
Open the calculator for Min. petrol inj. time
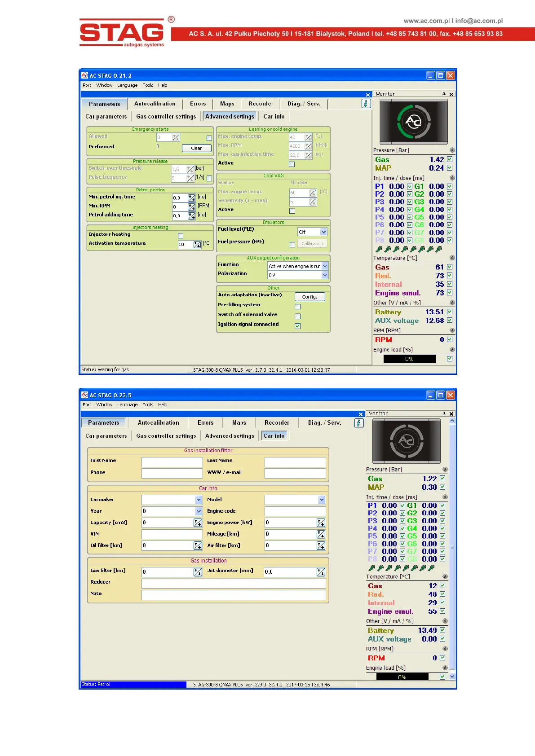point(191,198)
